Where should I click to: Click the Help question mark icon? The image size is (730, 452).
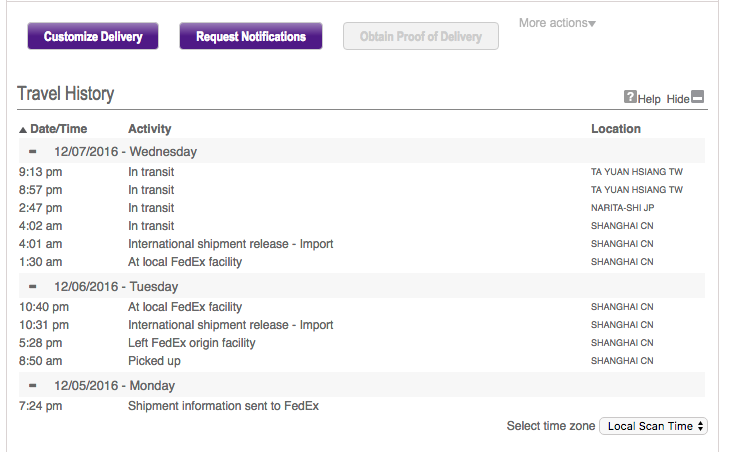(630, 97)
